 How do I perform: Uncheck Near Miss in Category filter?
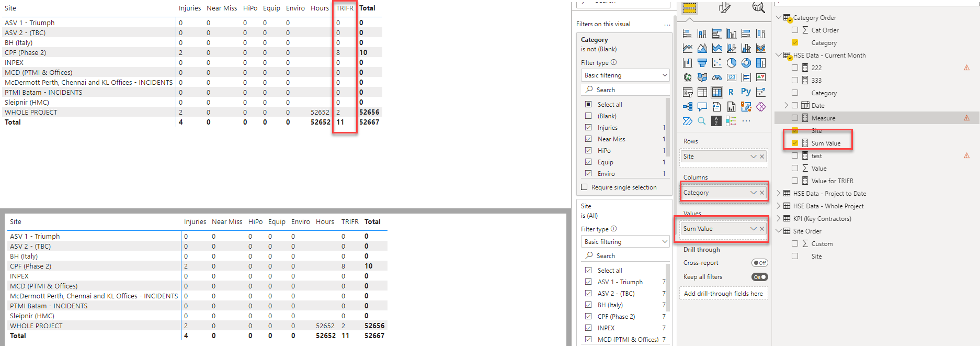[x=588, y=139]
